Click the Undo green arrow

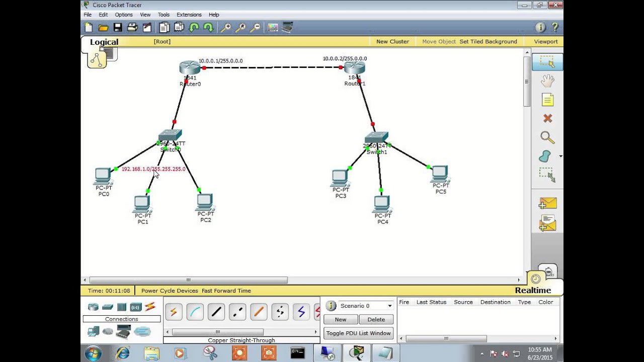(194, 28)
